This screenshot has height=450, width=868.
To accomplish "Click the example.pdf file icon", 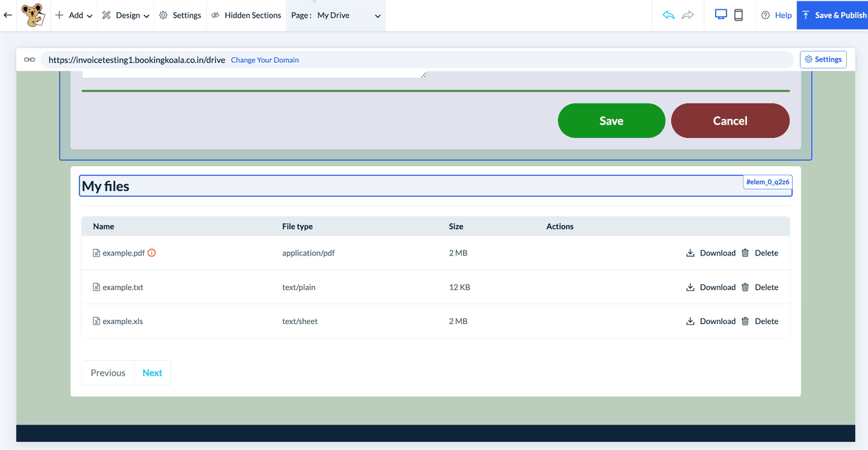I will point(97,253).
